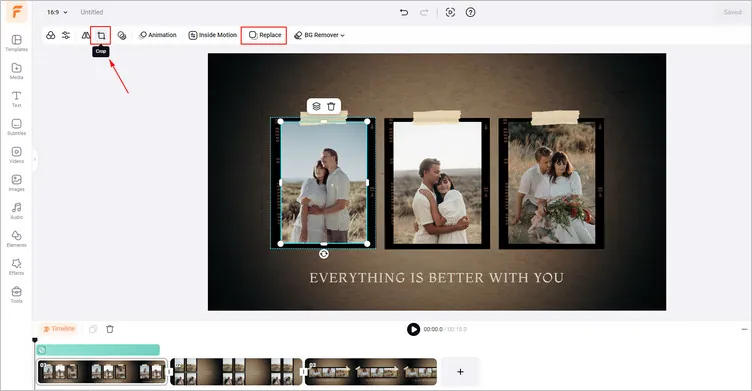This screenshot has width=752, height=391.
Task: Click the 00:00.0 current time display
Action: pyautogui.click(x=433, y=329)
